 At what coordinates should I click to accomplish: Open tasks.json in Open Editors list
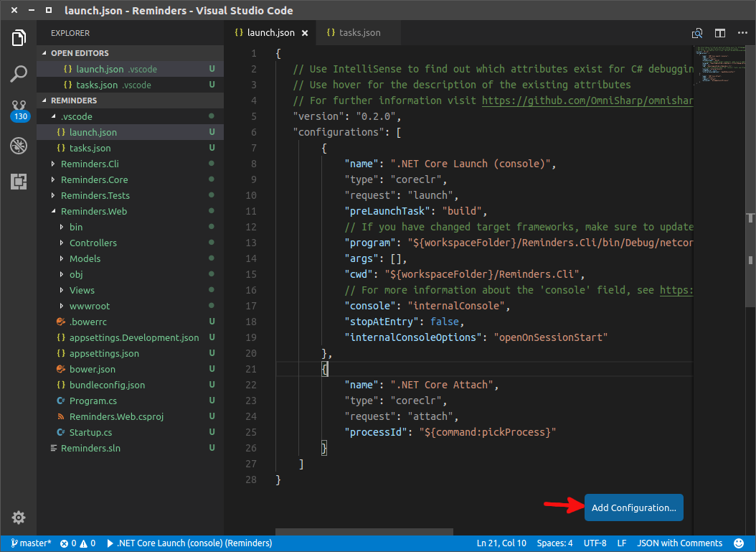[130, 85]
